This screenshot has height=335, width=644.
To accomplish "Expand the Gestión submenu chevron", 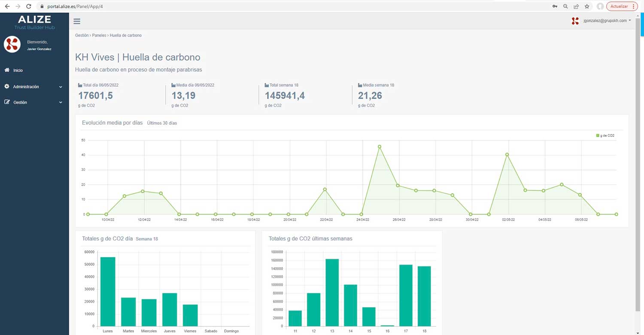I will [x=61, y=103].
